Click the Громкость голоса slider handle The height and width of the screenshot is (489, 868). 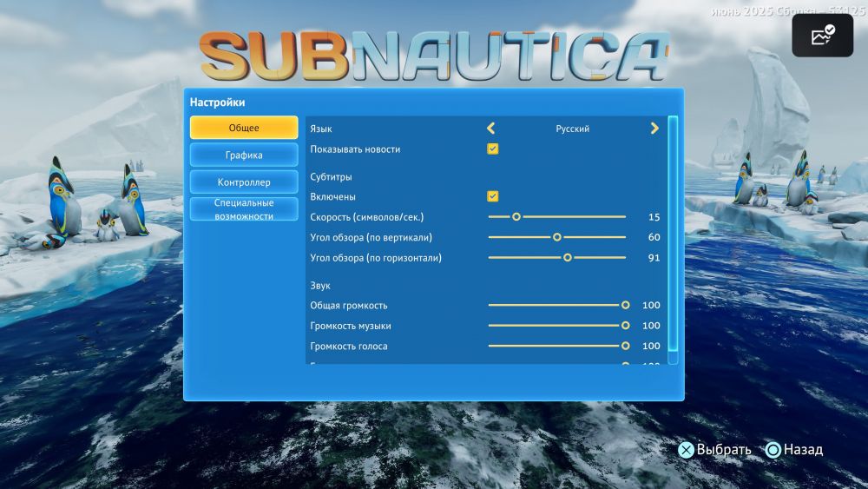click(x=625, y=347)
